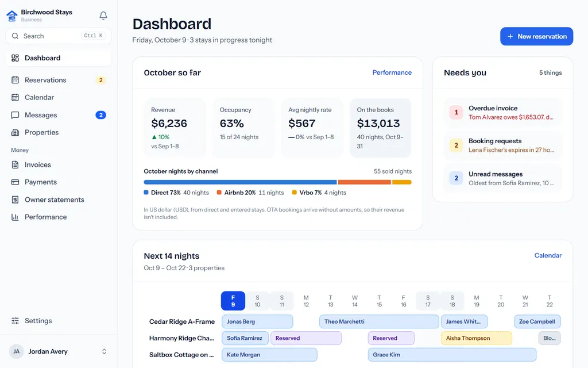Click the Blo... blocked bar
Screen dimensions: 588x368
(x=550, y=338)
